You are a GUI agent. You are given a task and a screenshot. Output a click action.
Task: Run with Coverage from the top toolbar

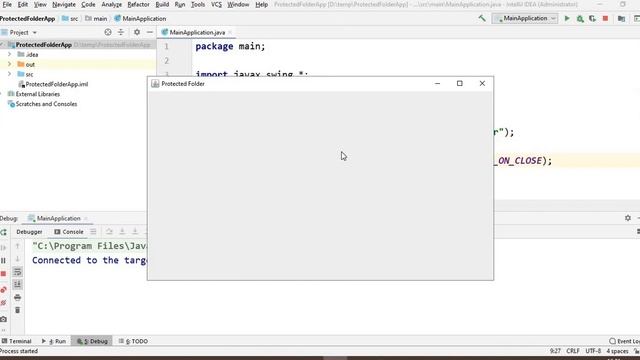(x=592, y=18)
